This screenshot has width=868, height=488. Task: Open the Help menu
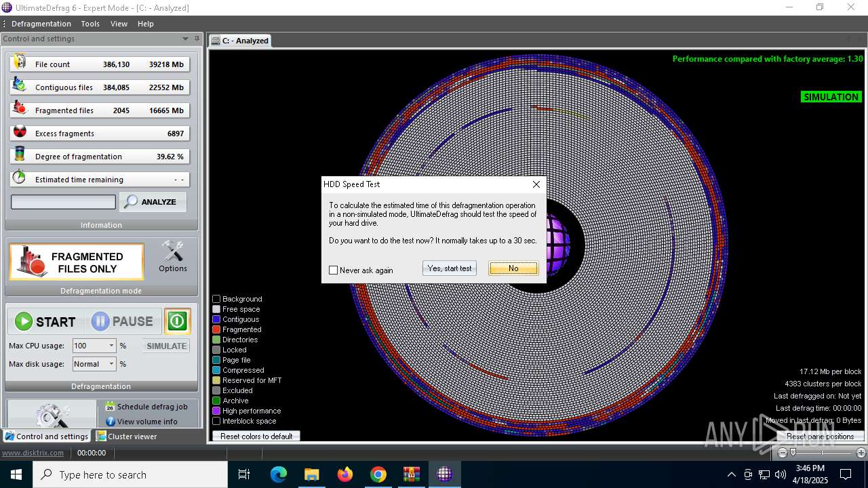point(146,24)
